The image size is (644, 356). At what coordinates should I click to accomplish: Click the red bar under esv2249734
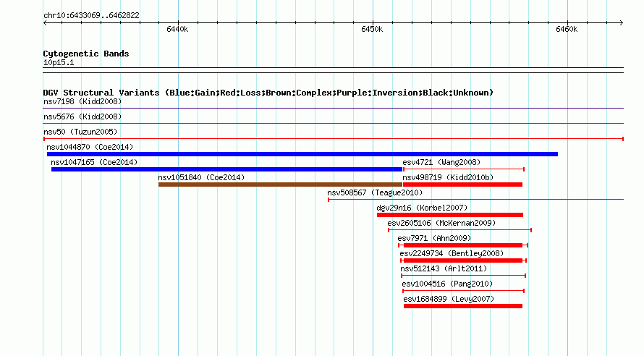tap(463, 260)
